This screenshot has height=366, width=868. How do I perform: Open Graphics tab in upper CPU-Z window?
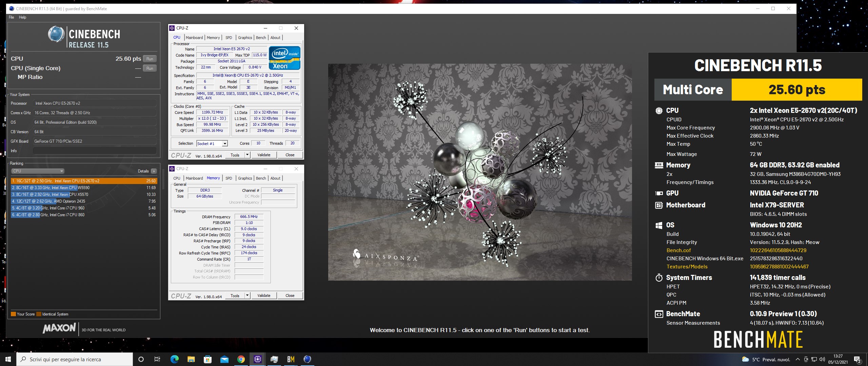(245, 38)
